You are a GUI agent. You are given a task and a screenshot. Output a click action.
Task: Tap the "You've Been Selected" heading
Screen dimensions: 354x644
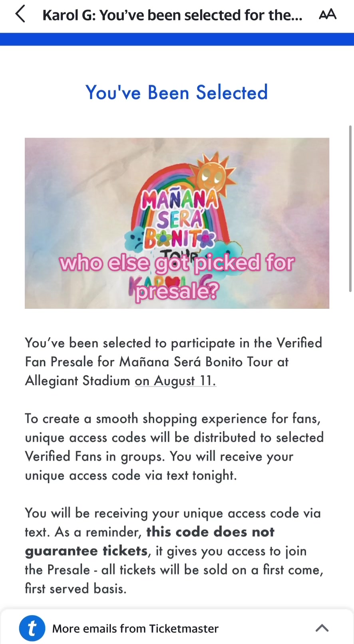coord(177,93)
